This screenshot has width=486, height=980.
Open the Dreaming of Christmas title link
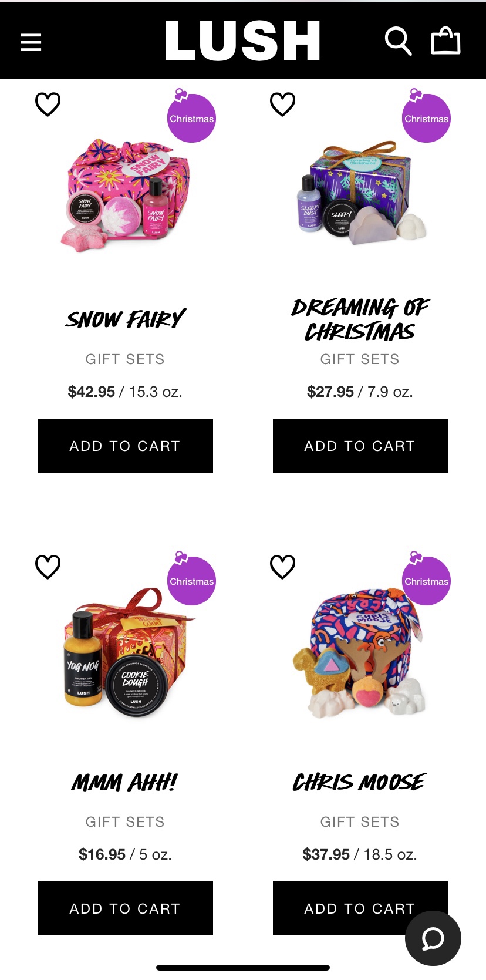360,320
